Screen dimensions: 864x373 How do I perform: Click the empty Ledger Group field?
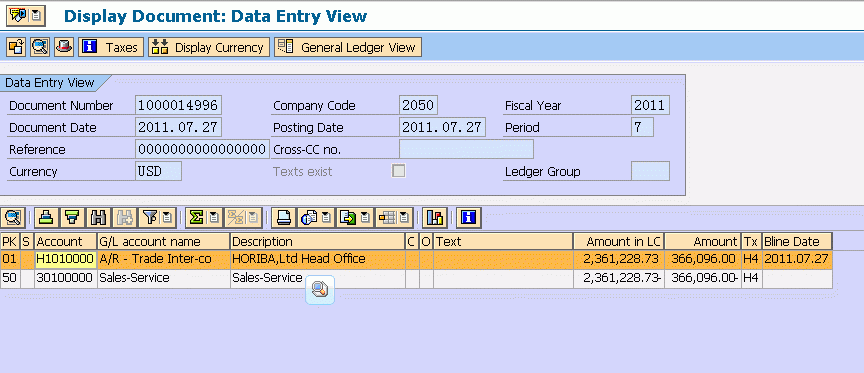651,171
